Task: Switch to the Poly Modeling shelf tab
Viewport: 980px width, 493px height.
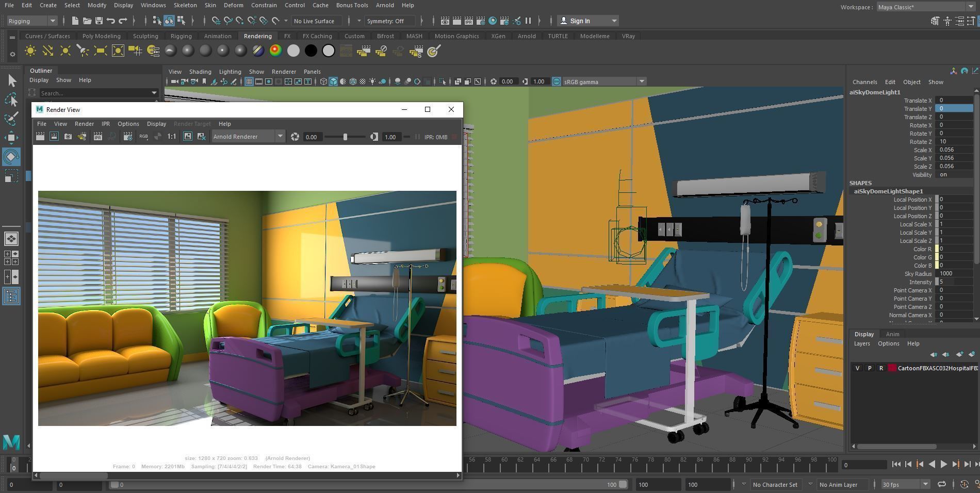Action: tap(101, 36)
